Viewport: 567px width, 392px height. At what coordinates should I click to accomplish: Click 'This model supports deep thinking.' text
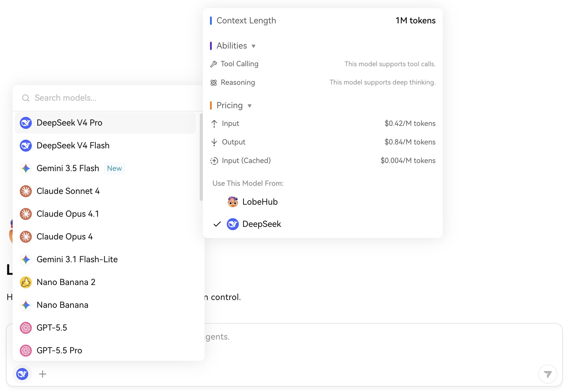pos(382,82)
